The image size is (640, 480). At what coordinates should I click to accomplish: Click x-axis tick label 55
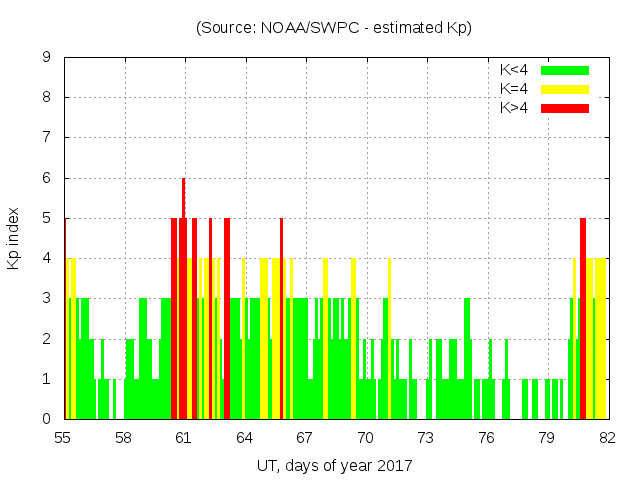(63, 438)
